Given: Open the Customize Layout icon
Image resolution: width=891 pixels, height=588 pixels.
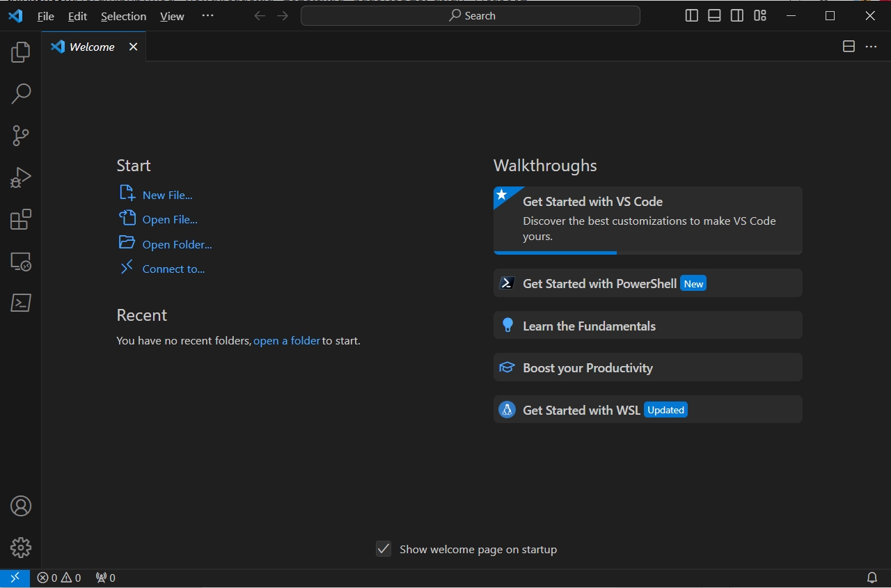Looking at the screenshot, I should (760, 15).
